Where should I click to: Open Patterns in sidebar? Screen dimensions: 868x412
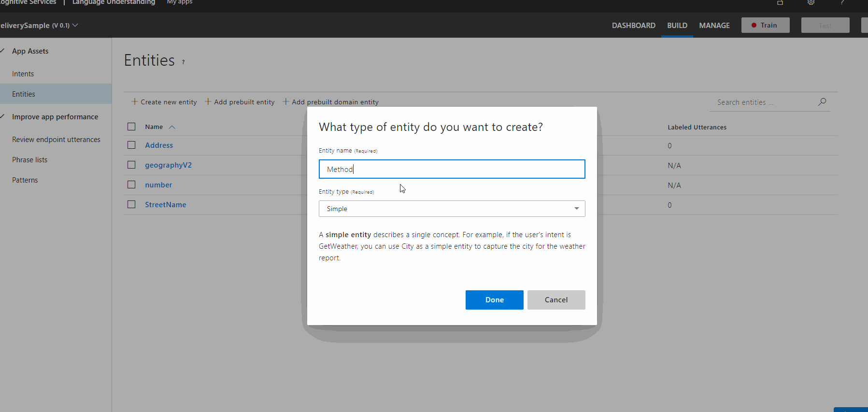tap(25, 180)
